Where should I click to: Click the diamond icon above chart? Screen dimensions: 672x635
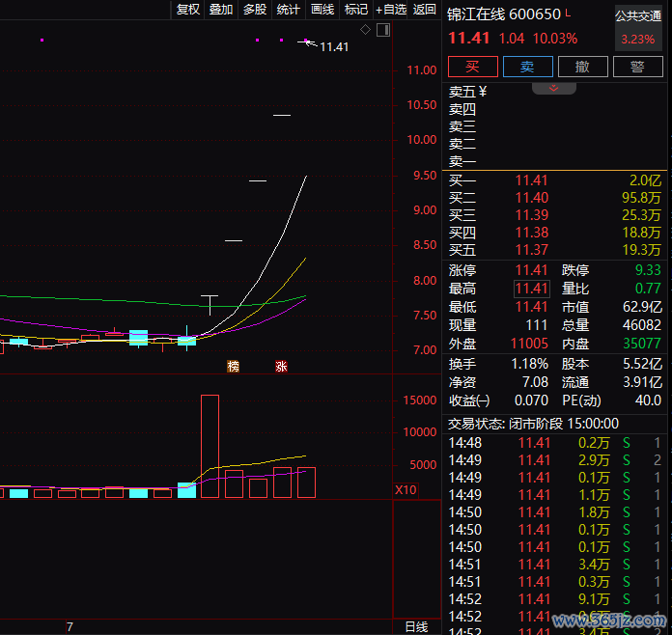click(365, 30)
